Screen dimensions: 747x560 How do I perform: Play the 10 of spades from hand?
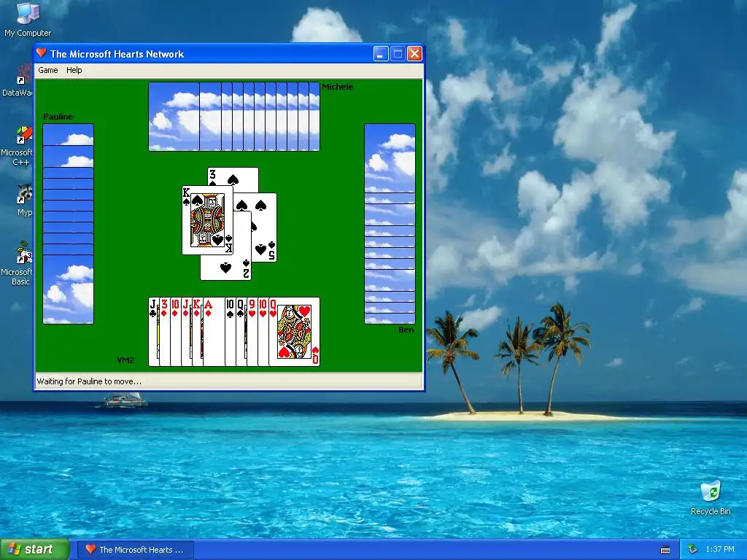(230, 332)
